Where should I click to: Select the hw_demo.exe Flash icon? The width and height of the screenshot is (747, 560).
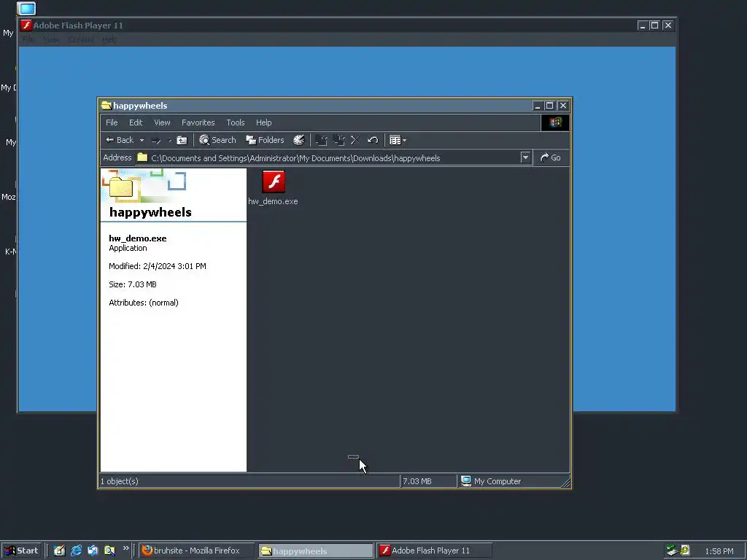click(274, 182)
